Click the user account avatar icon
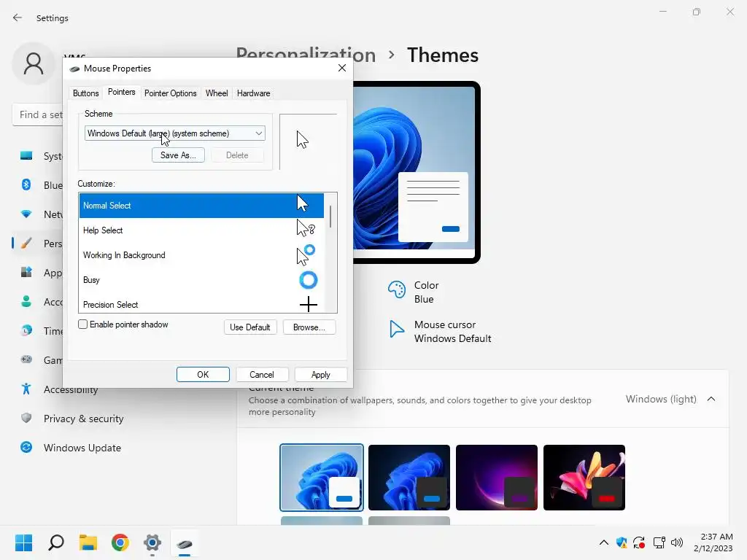The height and width of the screenshot is (560, 747). [x=34, y=63]
